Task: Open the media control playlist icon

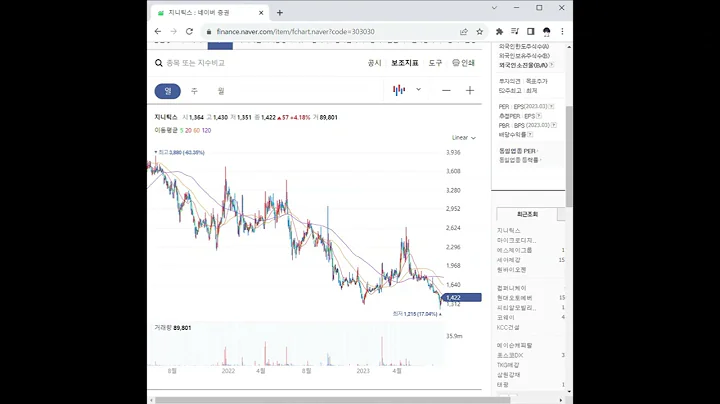Action: point(515,31)
